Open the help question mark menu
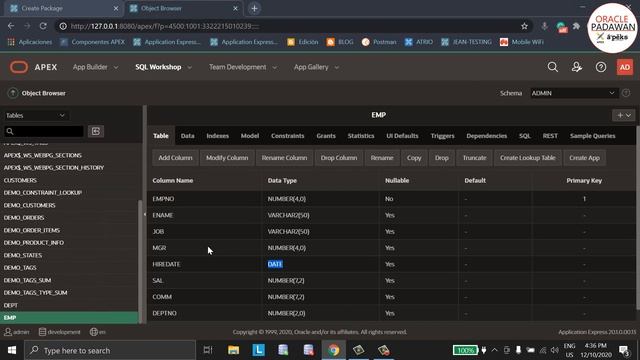 [601, 67]
